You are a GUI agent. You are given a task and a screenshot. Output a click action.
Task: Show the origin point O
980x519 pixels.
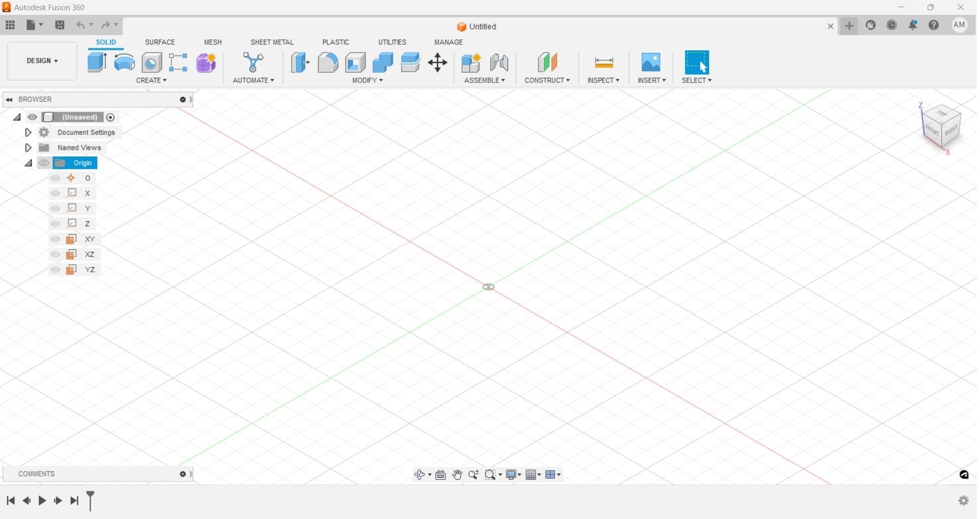tap(55, 179)
